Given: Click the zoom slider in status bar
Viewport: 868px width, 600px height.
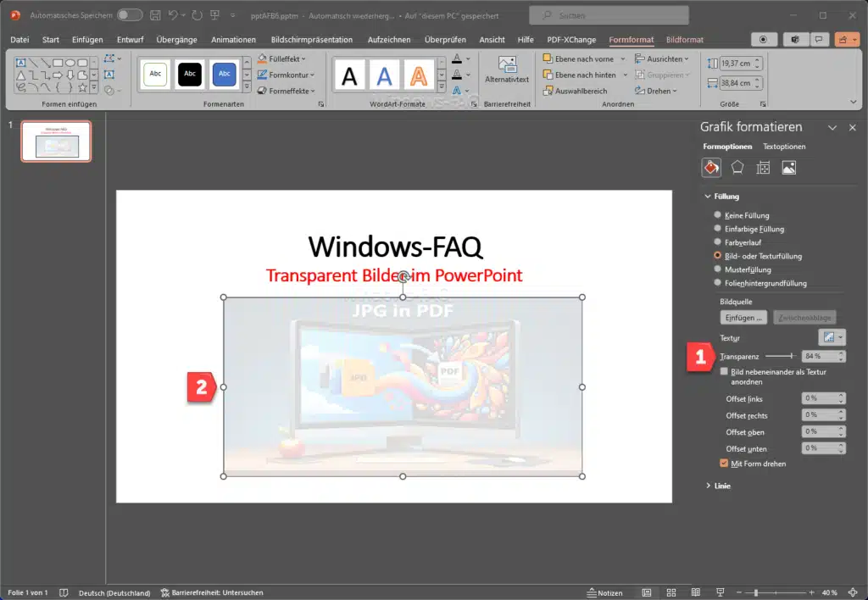Looking at the screenshot, I should [x=775, y=593].
